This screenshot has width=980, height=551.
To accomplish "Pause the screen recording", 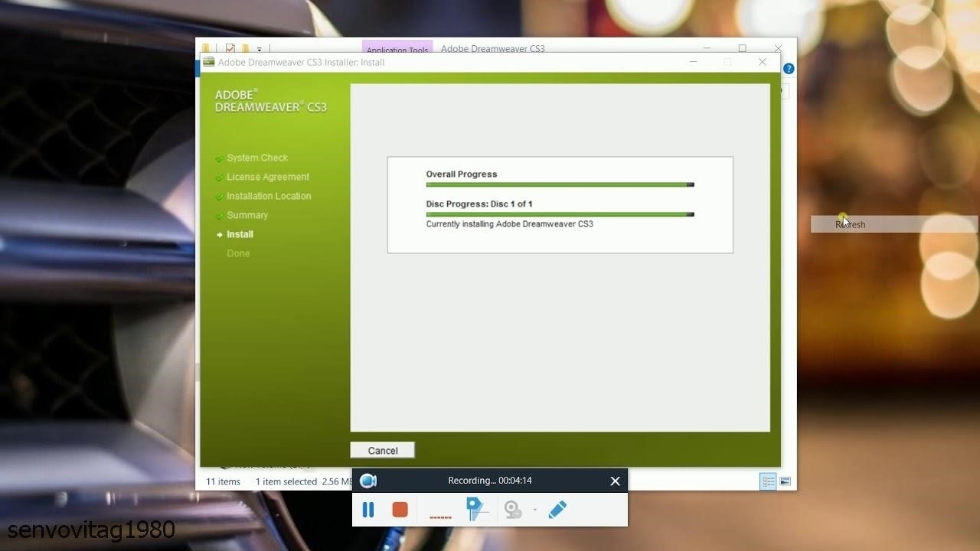I will point(368,510).
